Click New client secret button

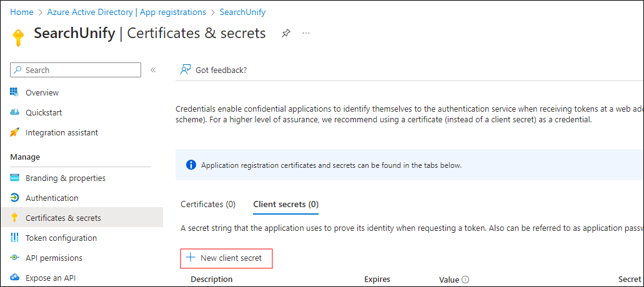point(227,258)
